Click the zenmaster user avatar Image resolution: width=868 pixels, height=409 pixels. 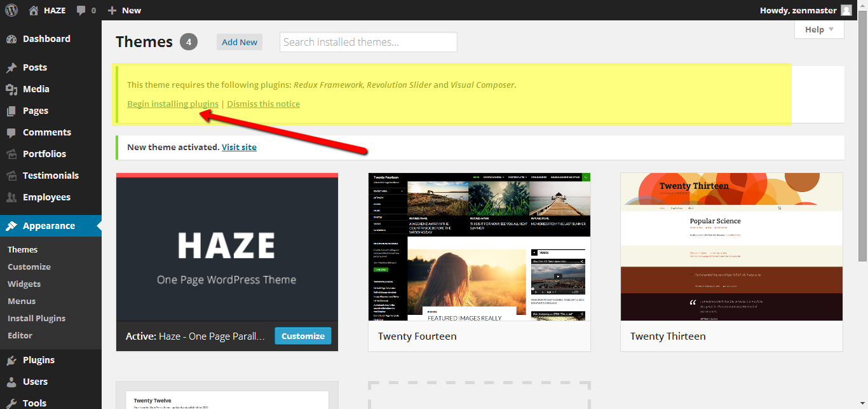click(846, 10)
